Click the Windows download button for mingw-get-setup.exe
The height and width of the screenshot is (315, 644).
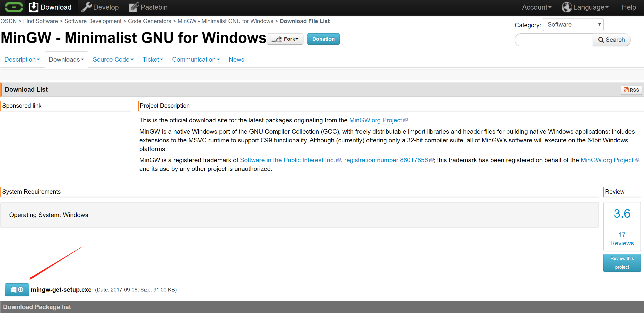tap(17, 290)
